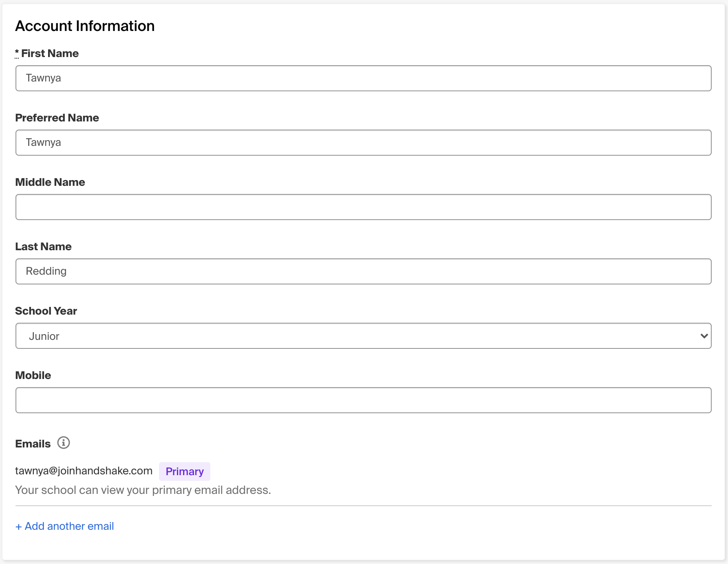Click the First Name label

click(47, 53)
